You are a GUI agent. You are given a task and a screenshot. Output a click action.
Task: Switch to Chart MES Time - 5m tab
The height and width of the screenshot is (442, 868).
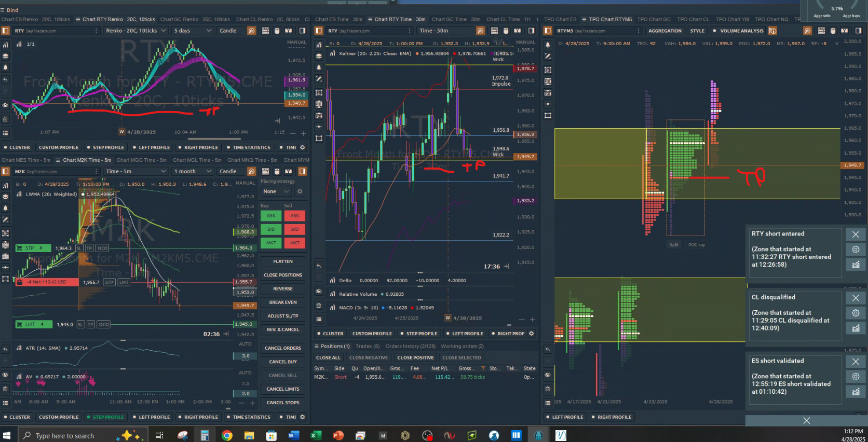tap(26, 160)
